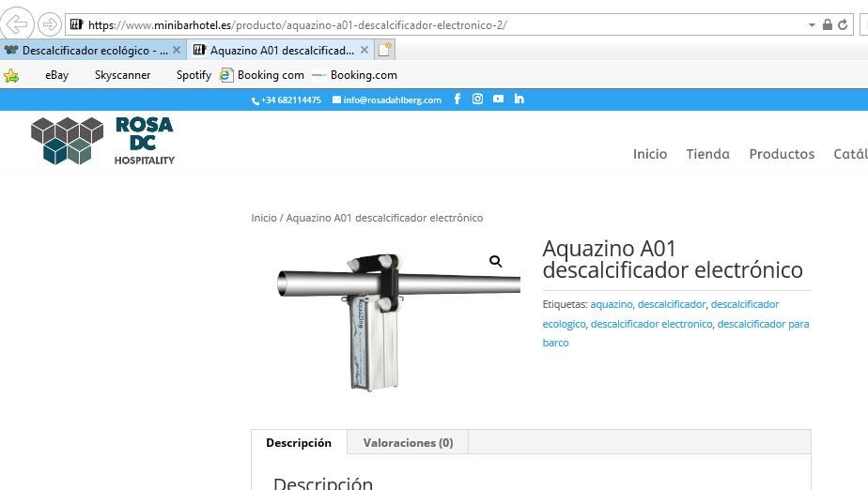Open Tienda in the site menu
The width and height of the screenshot is (868, 490).
pyautogui.click(x=708, y=154)
